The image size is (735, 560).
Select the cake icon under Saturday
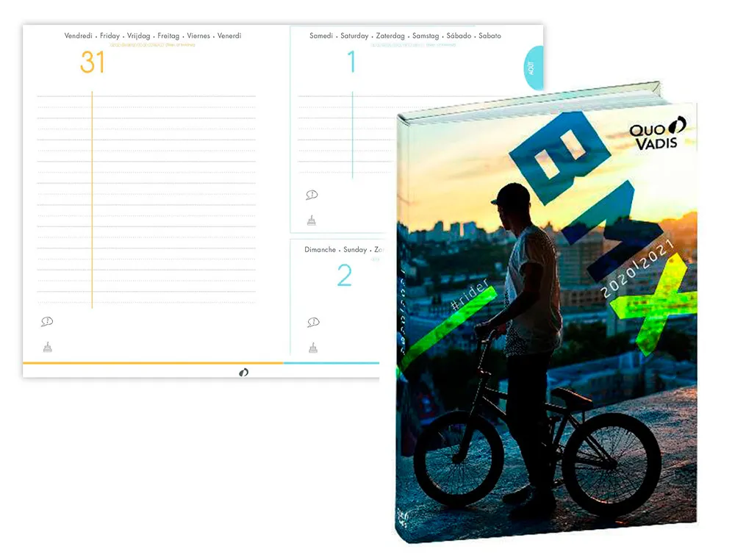tap(312, 220)
